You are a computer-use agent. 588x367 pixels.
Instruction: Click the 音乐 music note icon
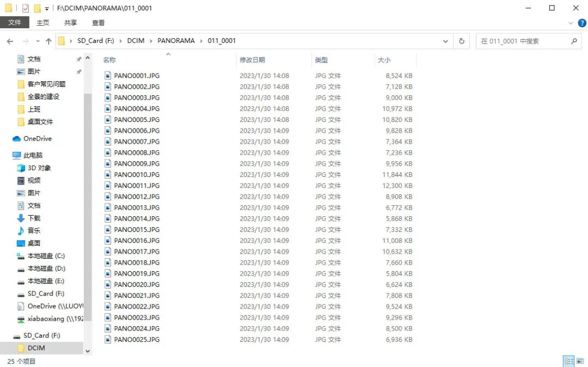pyautogui.click(x=21, y=230)
